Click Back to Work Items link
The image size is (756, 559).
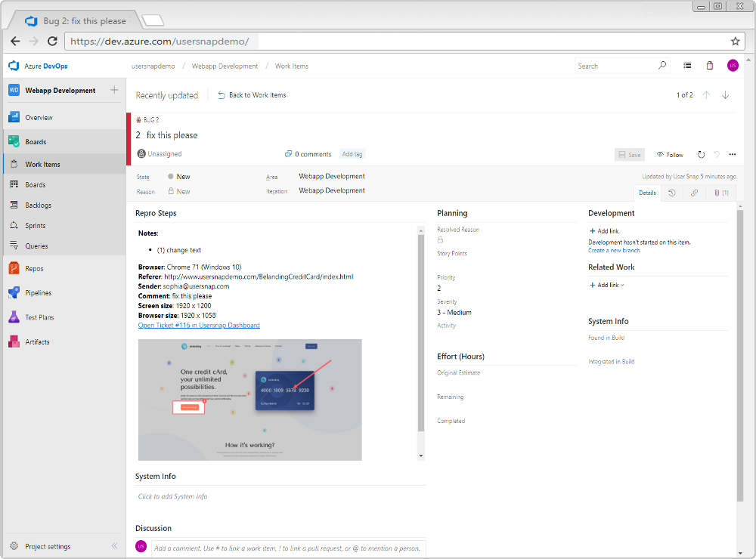(x=253, y=95)
